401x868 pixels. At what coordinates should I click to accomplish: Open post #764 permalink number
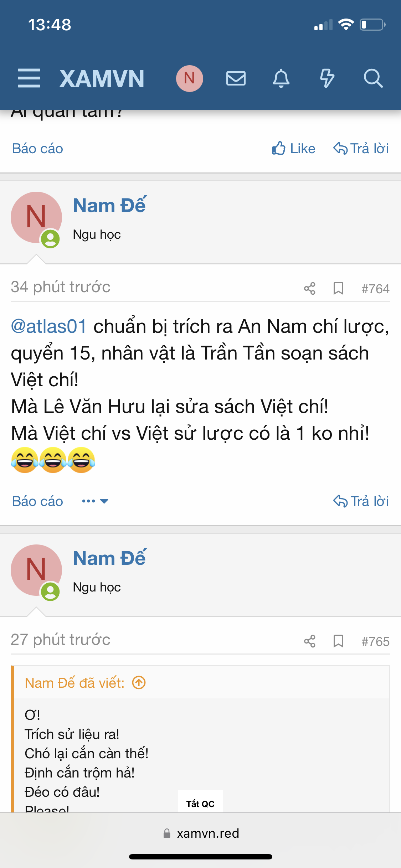375,289
